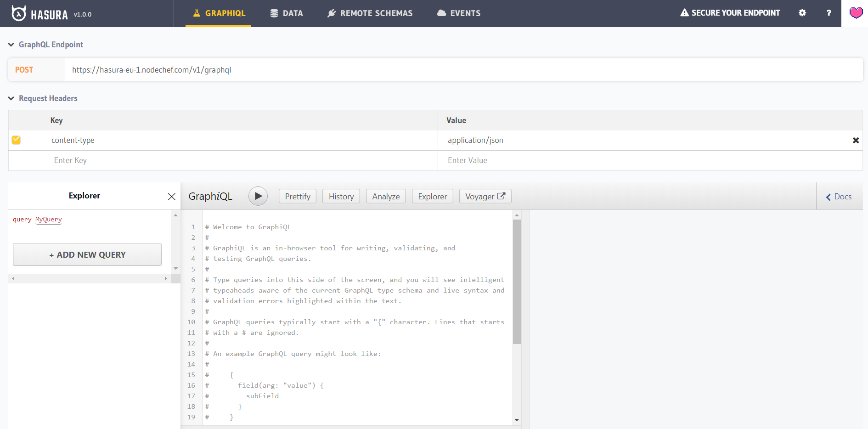Click Secure Your Endpoint link
Image resolution: width=868 pixels, height=429 pixels.
point(730,13)
